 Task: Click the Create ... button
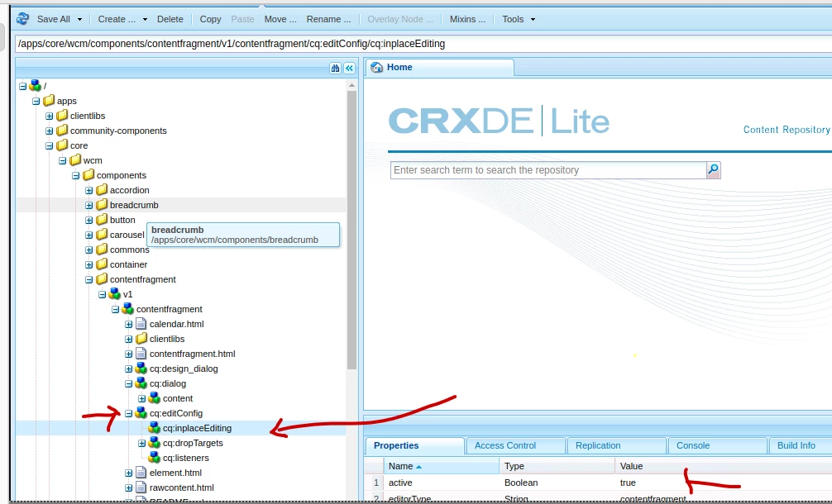[117, 19]
